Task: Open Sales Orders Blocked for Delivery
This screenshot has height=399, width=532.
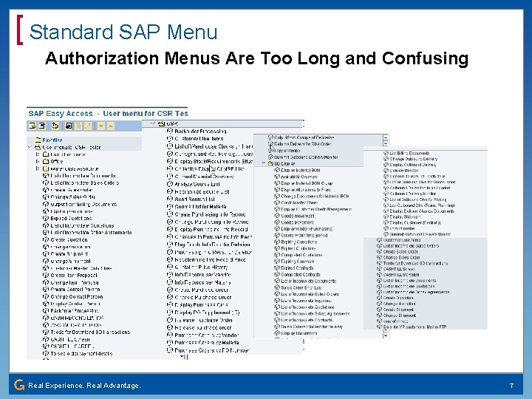Action: (x=312, y=327)
